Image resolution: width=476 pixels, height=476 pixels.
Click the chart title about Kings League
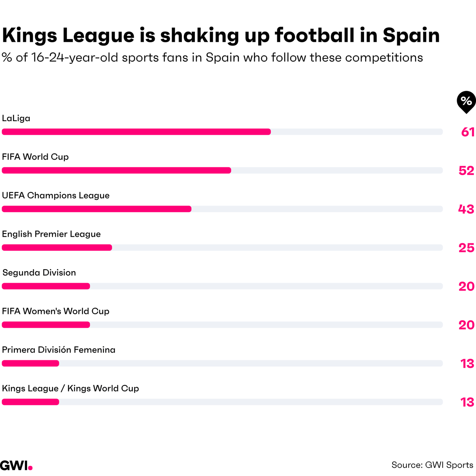221,35
